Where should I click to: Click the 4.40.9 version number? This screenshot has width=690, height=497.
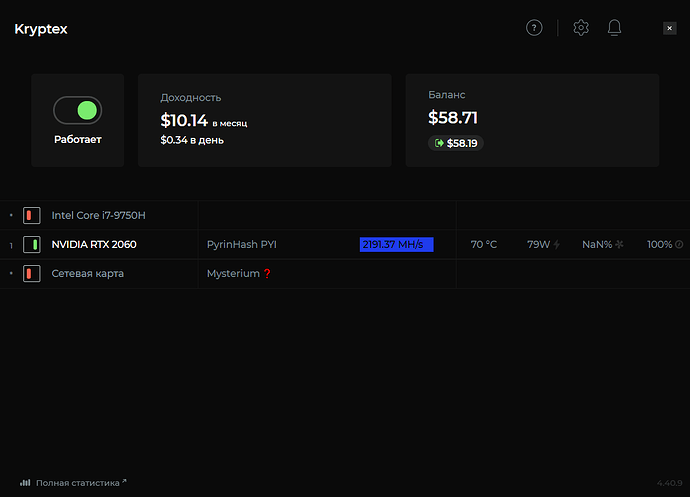pyautogui.click(x=669, y=483)
